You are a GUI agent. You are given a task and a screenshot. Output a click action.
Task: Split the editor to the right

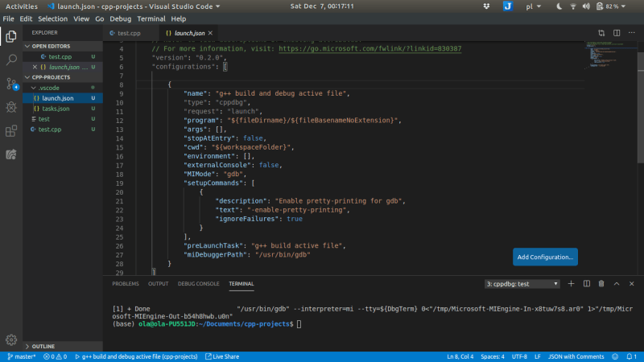click(617, 33)
